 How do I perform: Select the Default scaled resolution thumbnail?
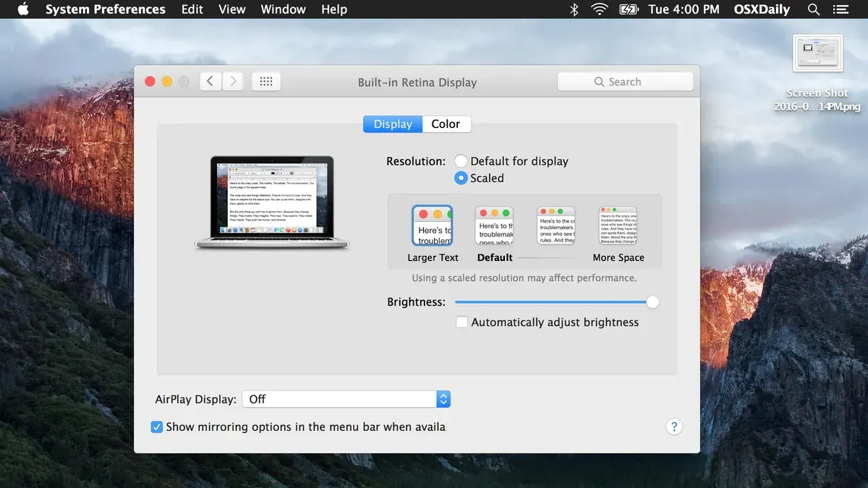[x=494, y=226]
